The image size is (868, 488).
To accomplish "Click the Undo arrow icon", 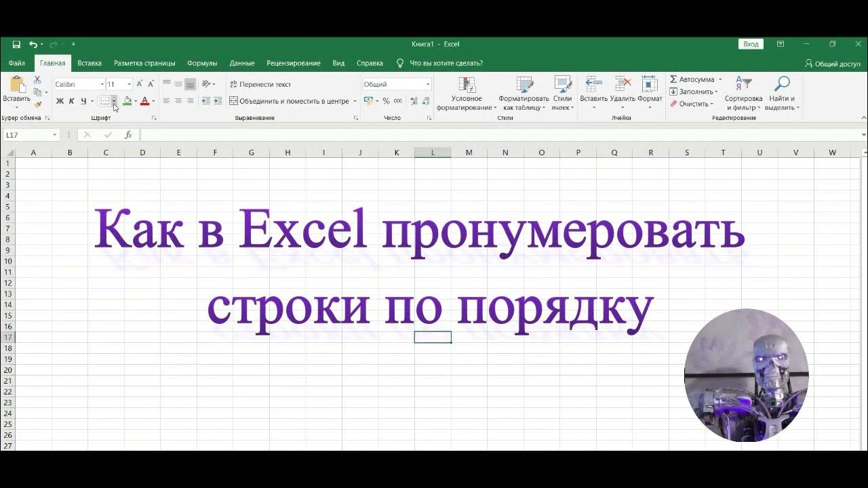I will (33, 44).
